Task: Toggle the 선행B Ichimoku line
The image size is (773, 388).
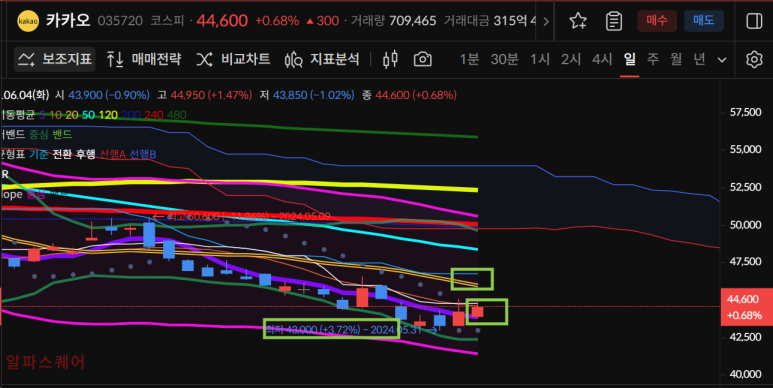Action: [142, 154]
